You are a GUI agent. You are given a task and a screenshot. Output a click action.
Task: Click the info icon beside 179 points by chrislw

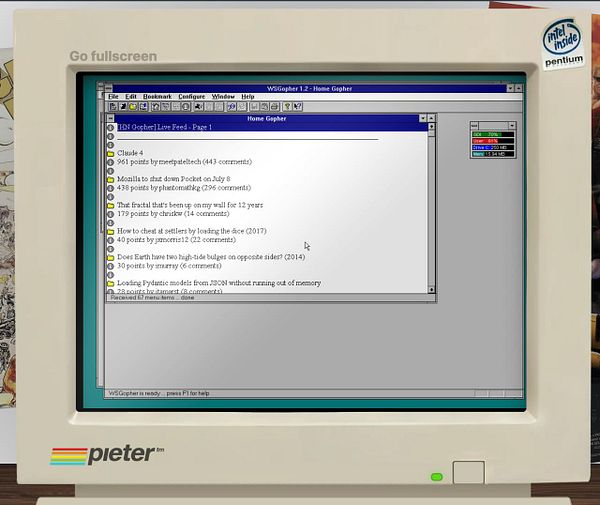pos(111,214)
